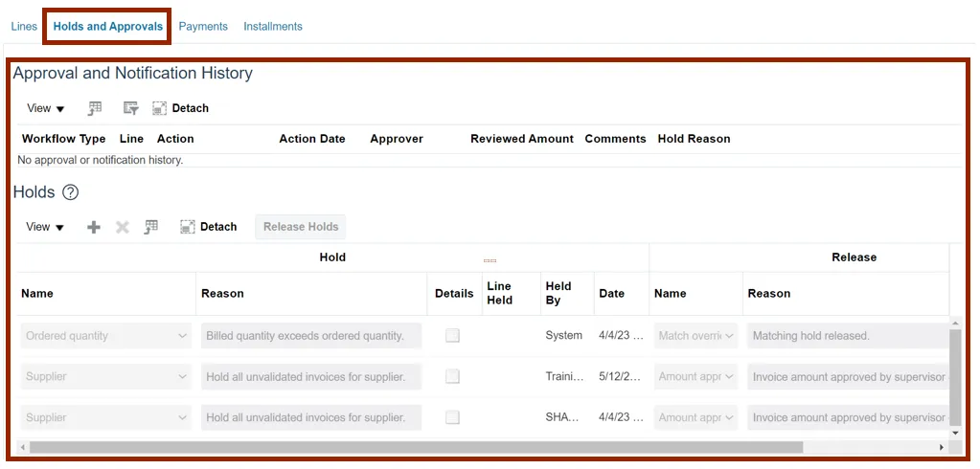Toggle Details checkbox for Ordered quantity hold

pos(452,336)
